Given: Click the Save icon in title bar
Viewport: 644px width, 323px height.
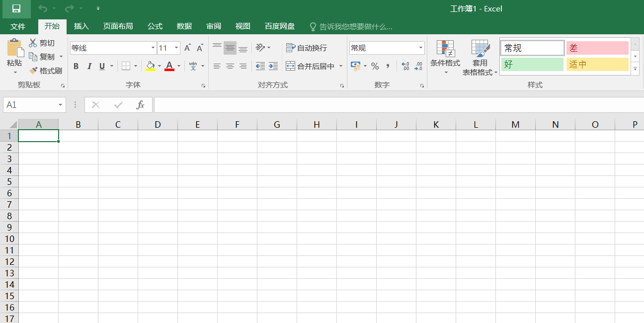Looking at the screenshot, I should 16,8.
